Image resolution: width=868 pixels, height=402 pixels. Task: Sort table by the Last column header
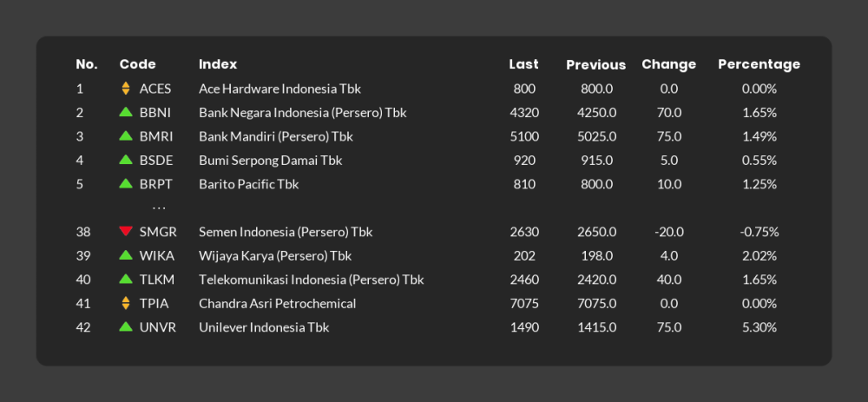click(x=523, y=64)
